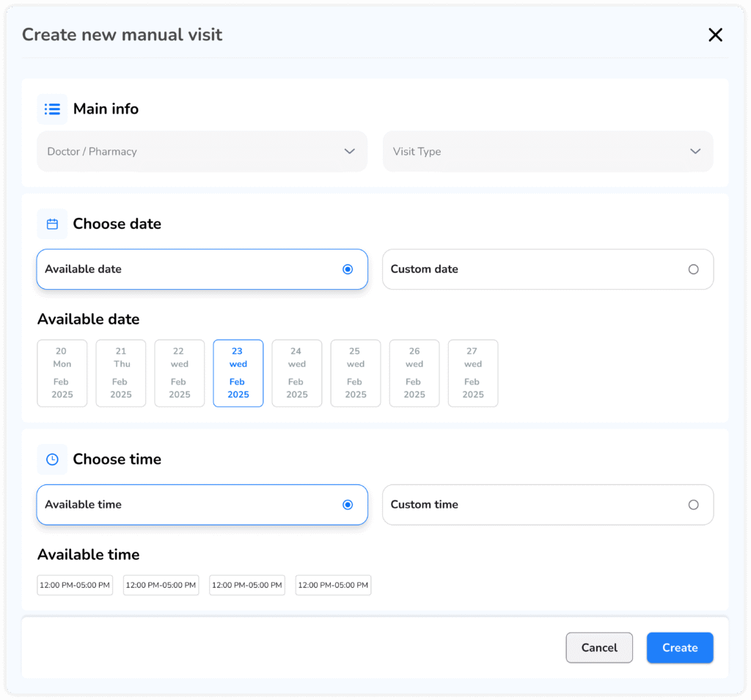Pick the 27 wed Feb 2025 date card

[473, 373]
